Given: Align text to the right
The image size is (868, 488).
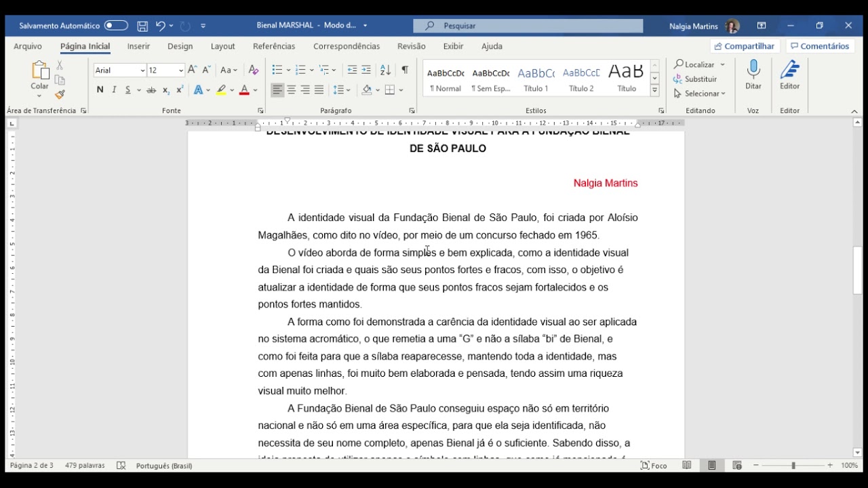Looking at the screenshot, I should point(305,90).
